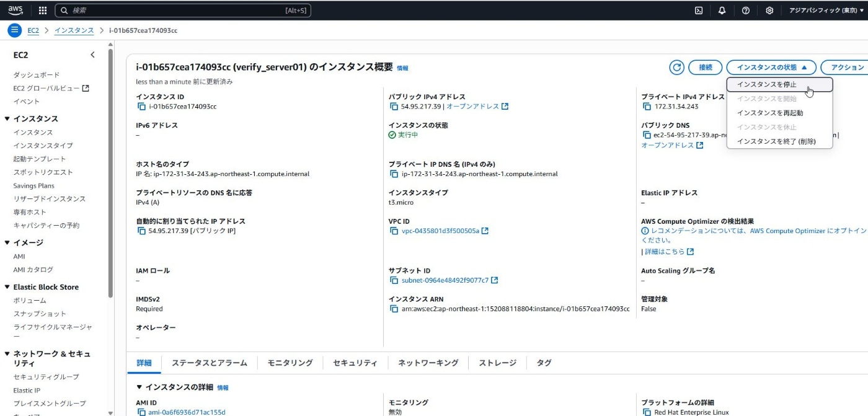Open スナップショット in the sidebar
This screenshot has width=868, height=416.
coord(40,314)
